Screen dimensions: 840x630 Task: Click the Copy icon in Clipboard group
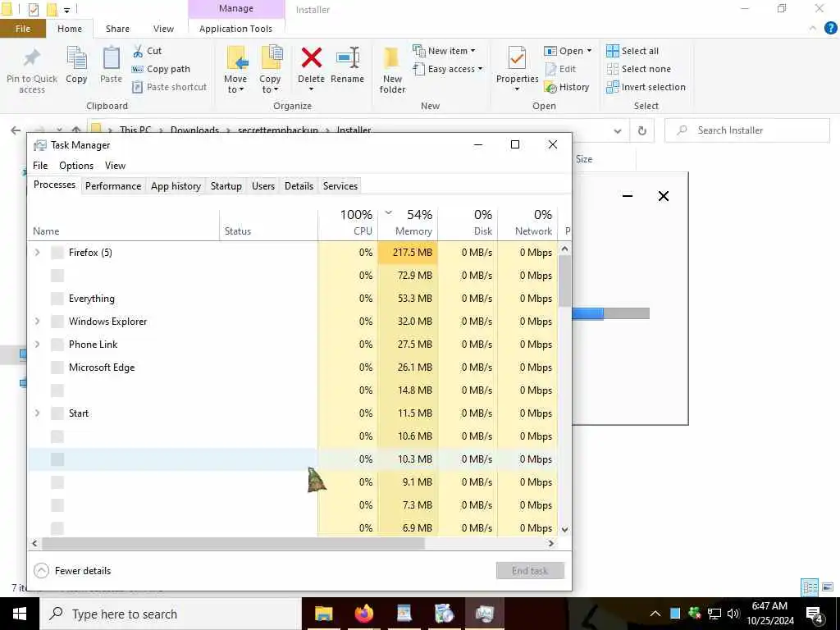[x=76, y=58]
